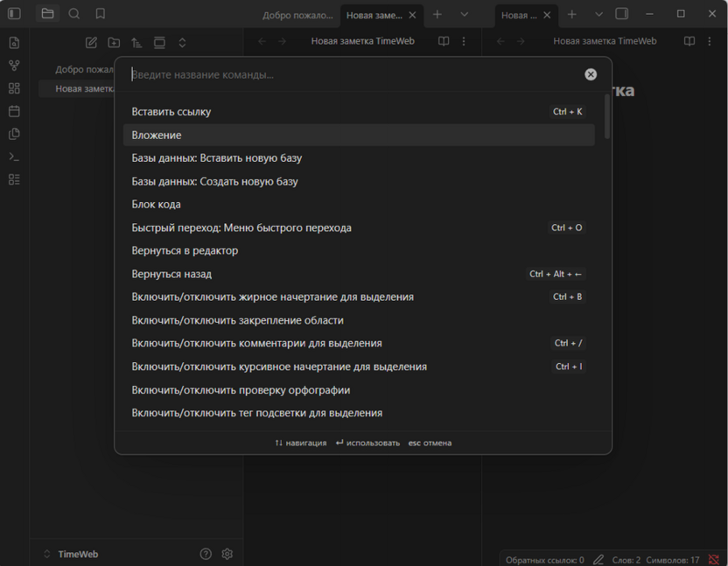The height and width of the screenshot is (566, 728).
Task: Create a new canvas from the ribbon
Action: tap(14, 88)
